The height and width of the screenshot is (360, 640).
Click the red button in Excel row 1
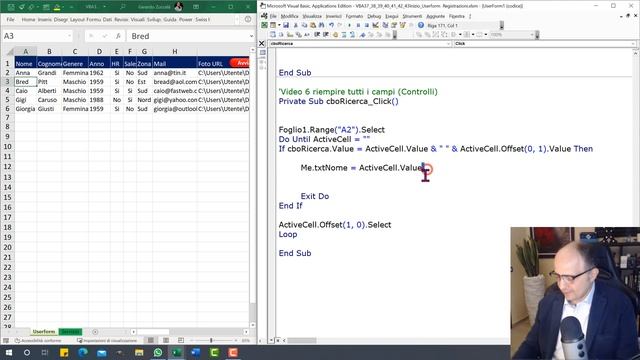tap(240, 63)
